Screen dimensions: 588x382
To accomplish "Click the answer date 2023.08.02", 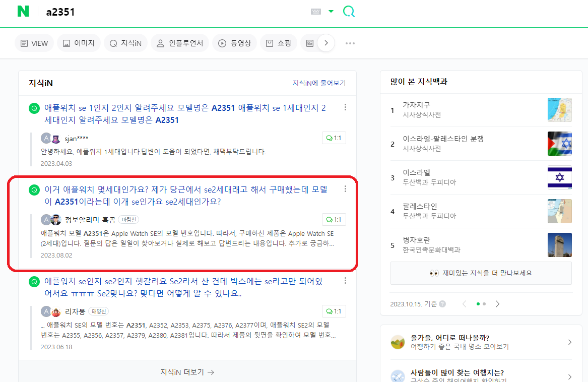I will tap(56, 255).
